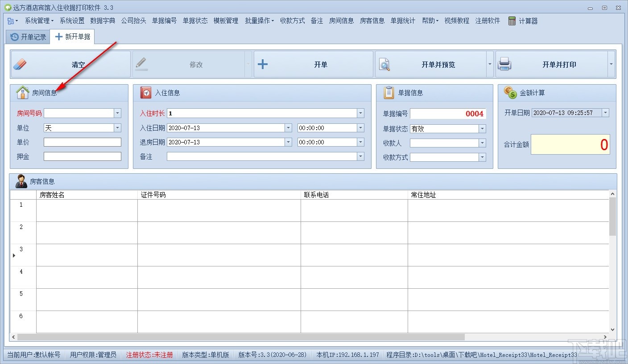Image resolution: width=628 pixels, height=364 pixels.
Task: Open the 退房日期 date picker dropdown
Action: tap(288, 142)
